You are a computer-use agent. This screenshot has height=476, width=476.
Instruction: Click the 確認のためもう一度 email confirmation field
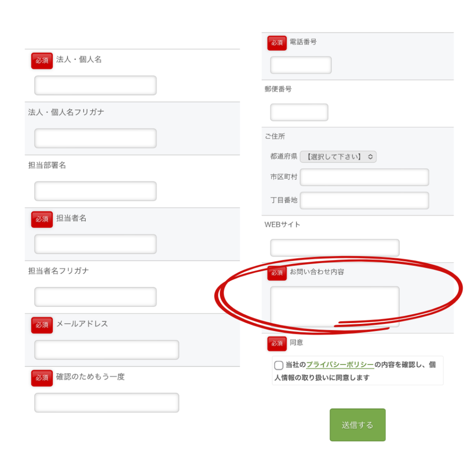tap(106, 403)
